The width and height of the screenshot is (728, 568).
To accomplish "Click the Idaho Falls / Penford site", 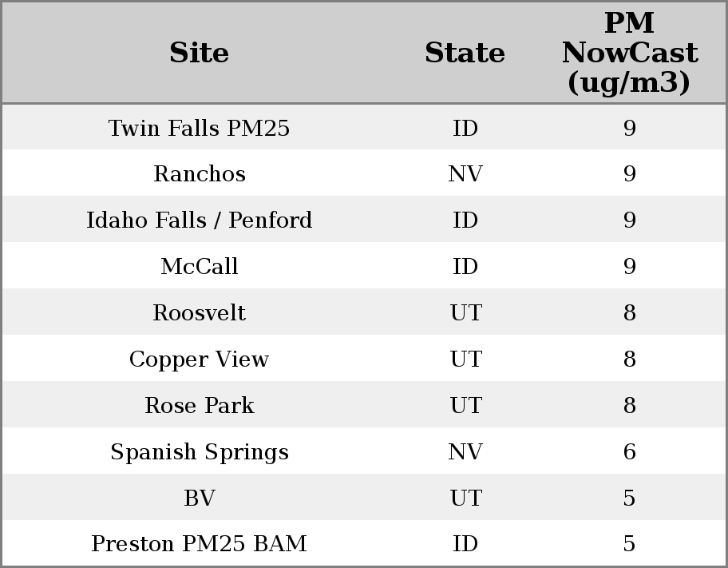I will tap(199, 220).
